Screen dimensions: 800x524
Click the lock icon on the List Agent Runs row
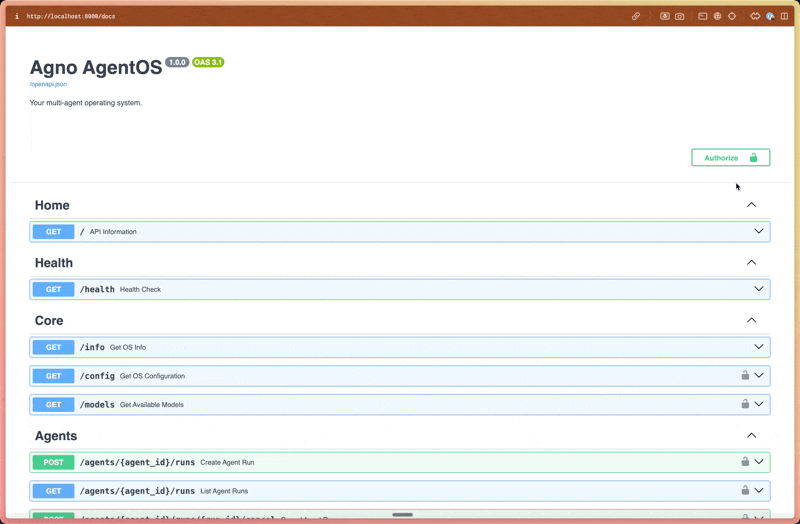(x=745, y=490)
